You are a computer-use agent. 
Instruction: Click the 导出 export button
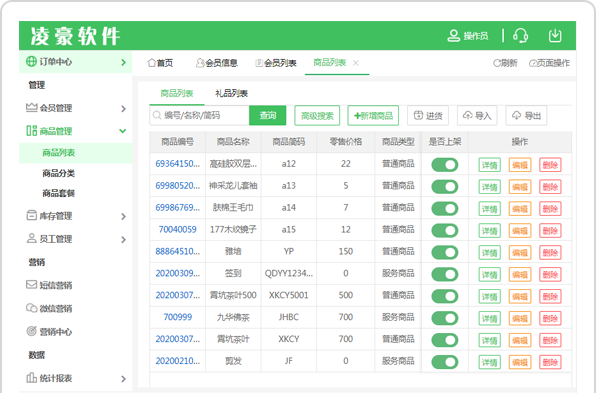pyautogui.click(x=526, y=116)
